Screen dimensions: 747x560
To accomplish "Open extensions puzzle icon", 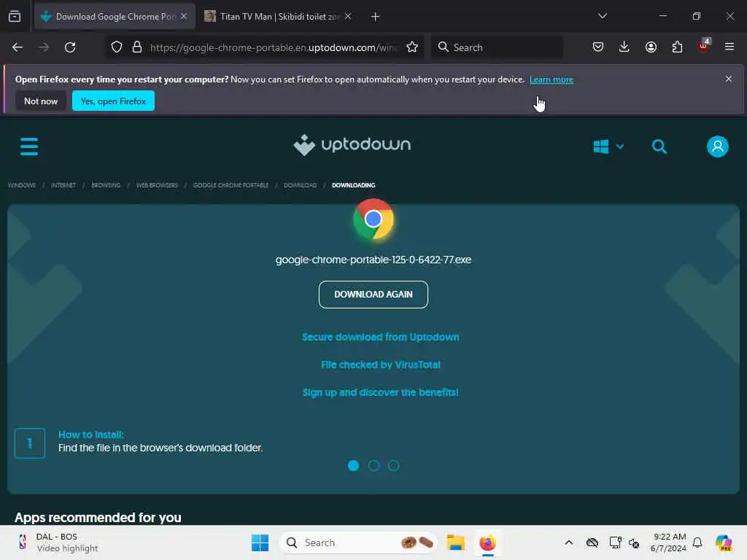I will [677, 47].
